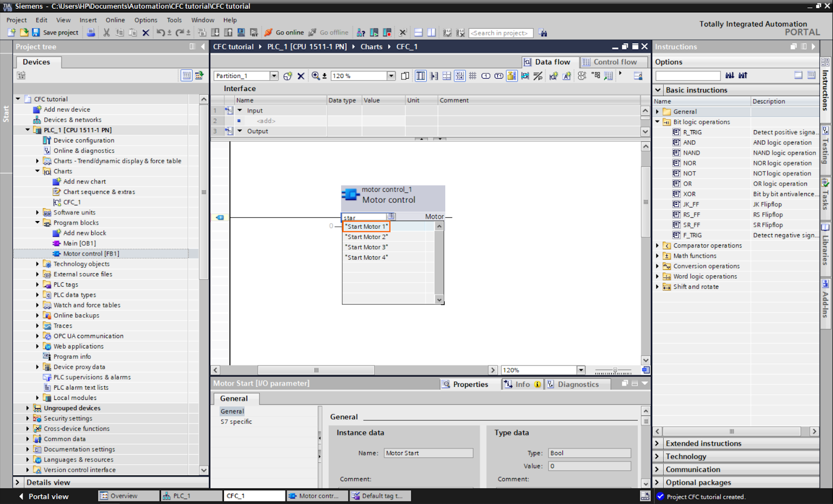Click the grid icon in chart toolbar
The width and height of the screenshot is (833, 504).
[473, 76]
